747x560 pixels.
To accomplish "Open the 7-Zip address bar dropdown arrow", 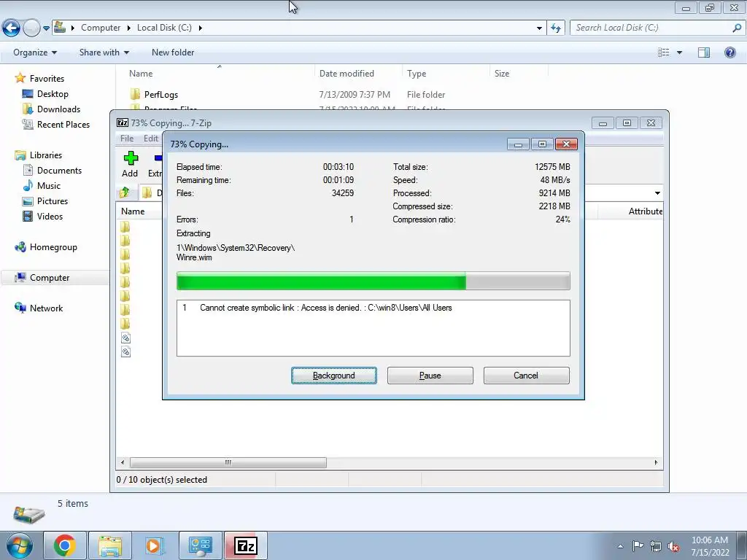I will point(657,192).
